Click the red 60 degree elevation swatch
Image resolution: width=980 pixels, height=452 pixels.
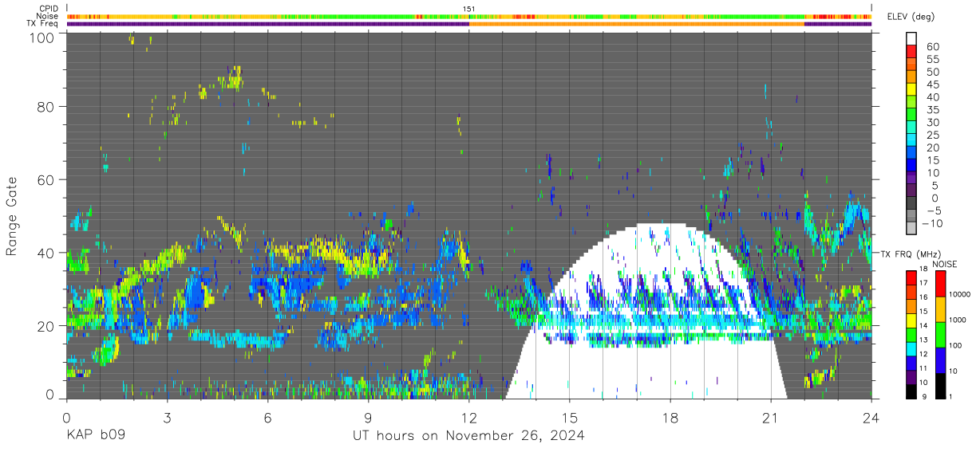tap(911, 52)
